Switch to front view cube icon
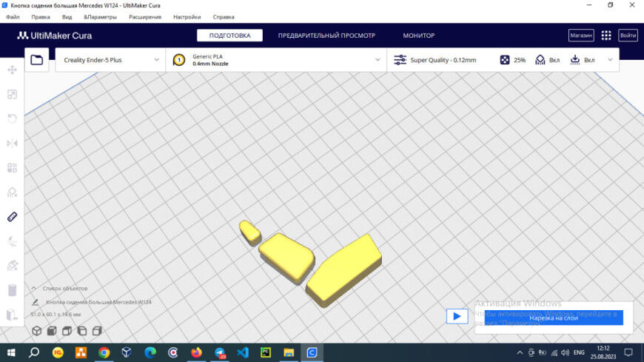 click(52, 331)
